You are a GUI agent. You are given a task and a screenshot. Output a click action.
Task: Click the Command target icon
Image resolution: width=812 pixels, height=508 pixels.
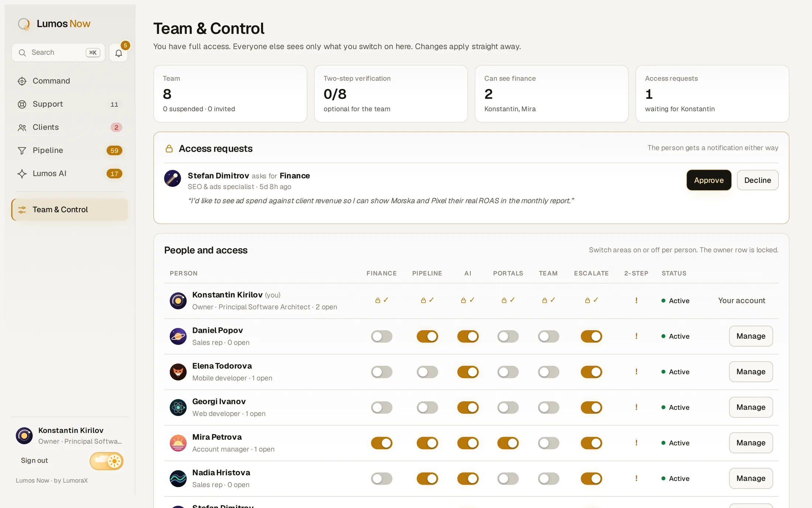pyautogui.click(x=22, y=81)
